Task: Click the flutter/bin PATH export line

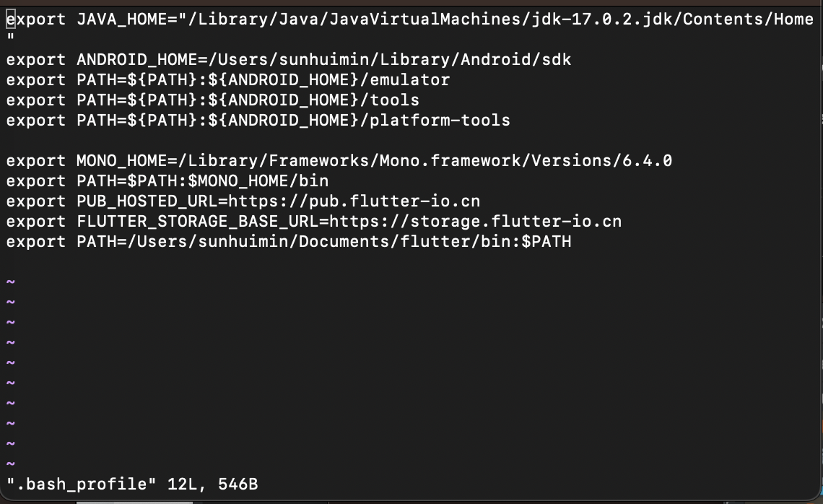Action: click(x=288, y=241)
